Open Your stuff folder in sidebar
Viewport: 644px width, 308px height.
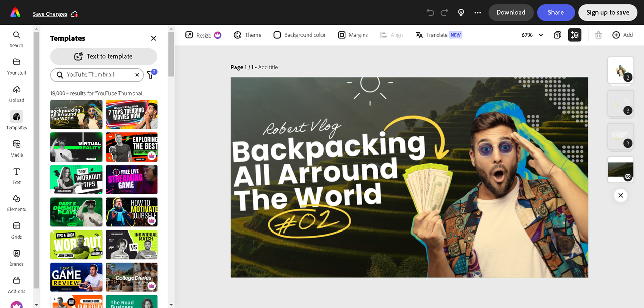click(16, 66)
